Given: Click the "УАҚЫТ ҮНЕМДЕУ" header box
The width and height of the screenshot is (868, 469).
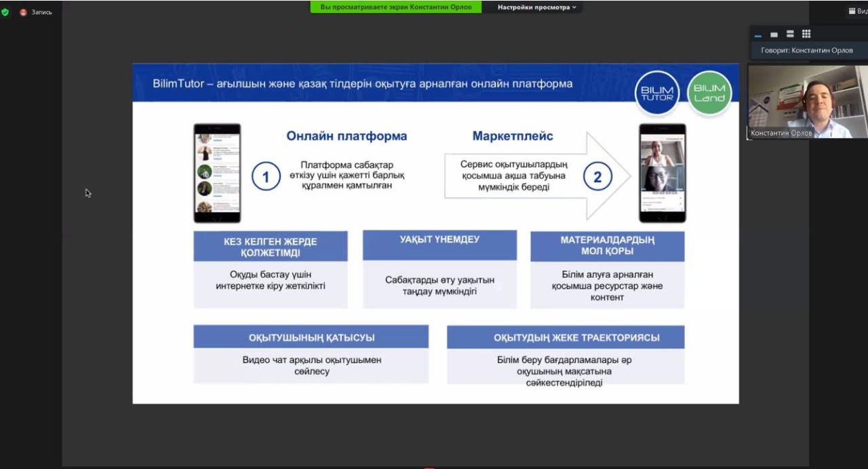Looking at the screenshot, I should [439, 245].
